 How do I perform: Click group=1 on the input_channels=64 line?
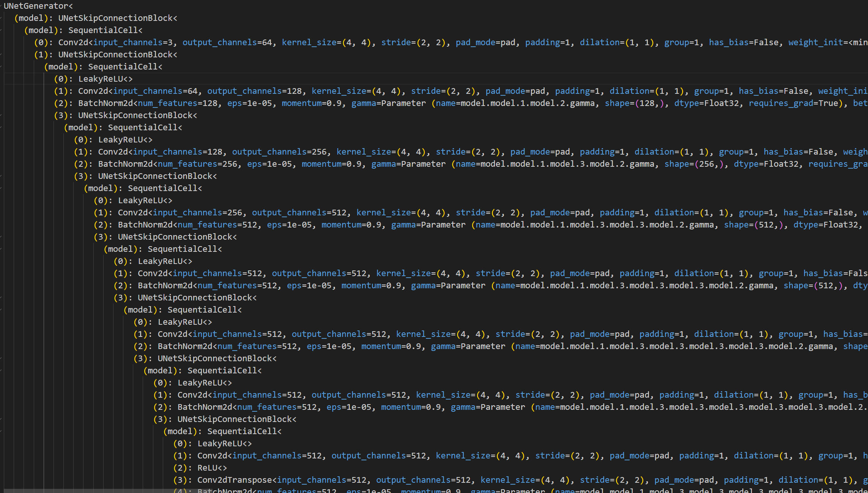[712, 91]
